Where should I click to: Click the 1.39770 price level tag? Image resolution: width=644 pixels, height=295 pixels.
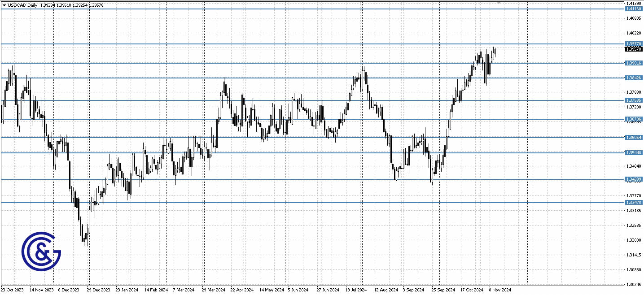[633, 43]
